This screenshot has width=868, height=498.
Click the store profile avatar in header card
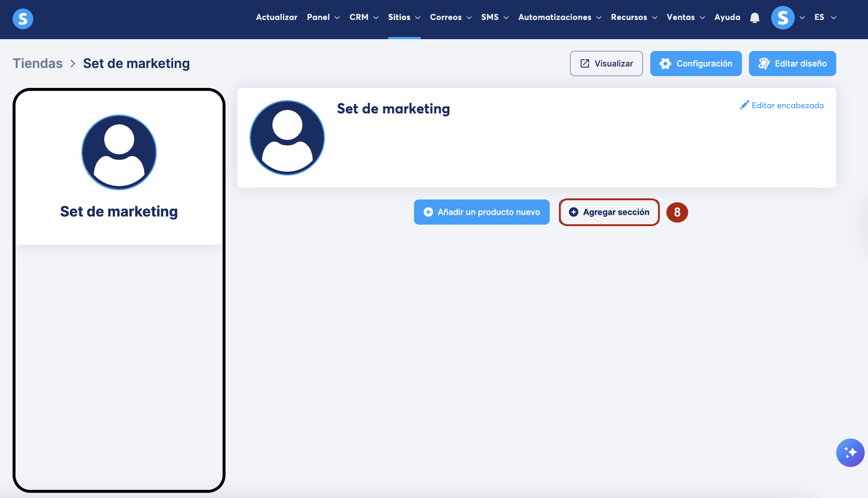(287, 138)
